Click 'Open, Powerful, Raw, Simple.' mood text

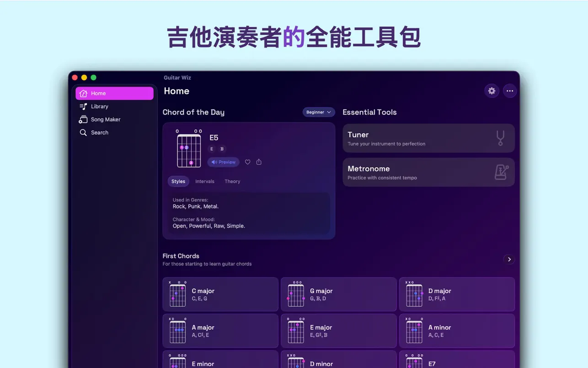[209, 226]
